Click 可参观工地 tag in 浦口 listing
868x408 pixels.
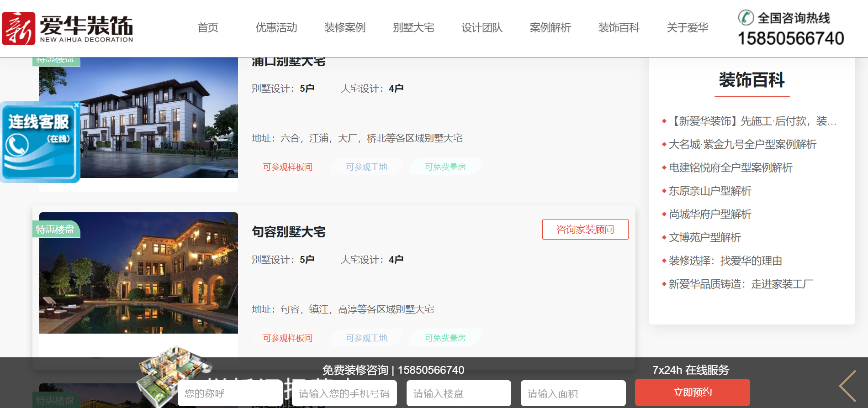366,167
